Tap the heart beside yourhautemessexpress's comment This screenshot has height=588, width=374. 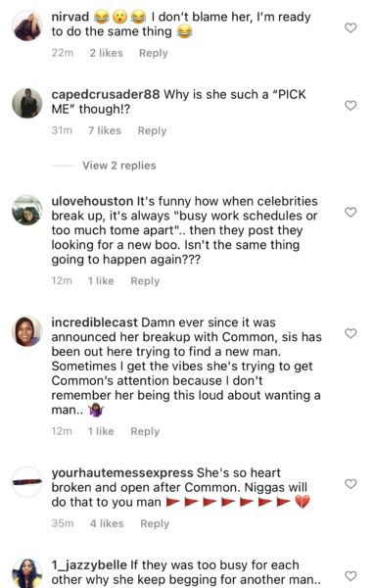(351, 484)
